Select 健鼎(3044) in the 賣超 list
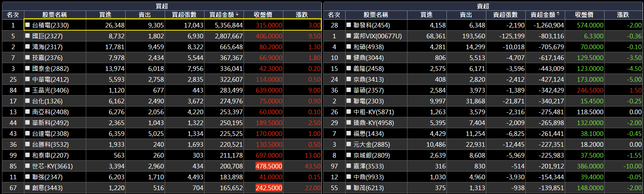Viewport: 644px width, 194px height. (x=368, y=58)
